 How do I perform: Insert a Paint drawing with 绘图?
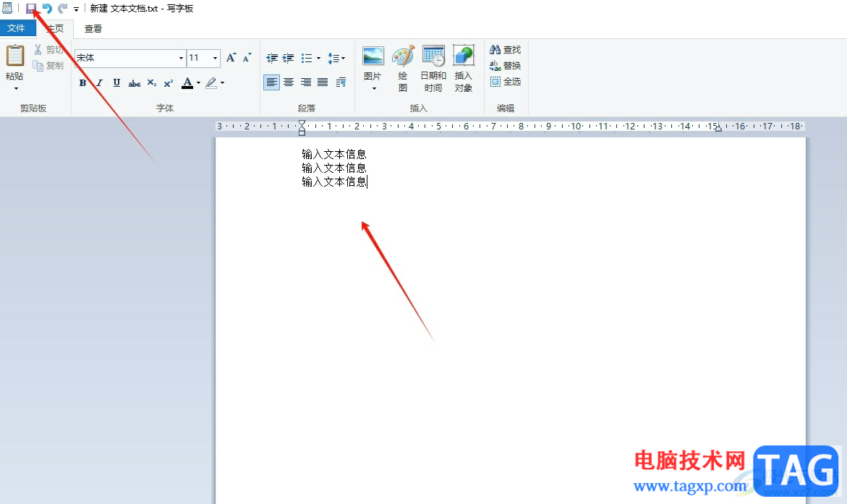tap(403, 69)
